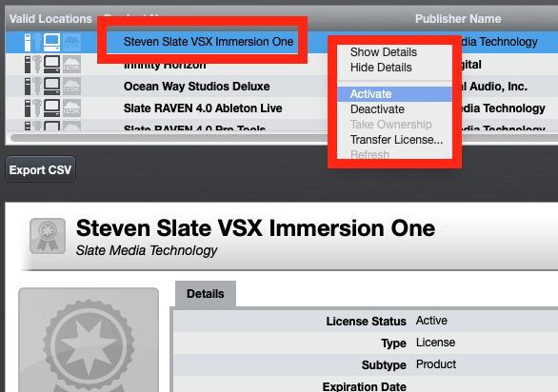This screenshot has height=392, width=558.
Task: Click computer icon in Slate RAVEN Ableton row
Action: tap(52, 108)
